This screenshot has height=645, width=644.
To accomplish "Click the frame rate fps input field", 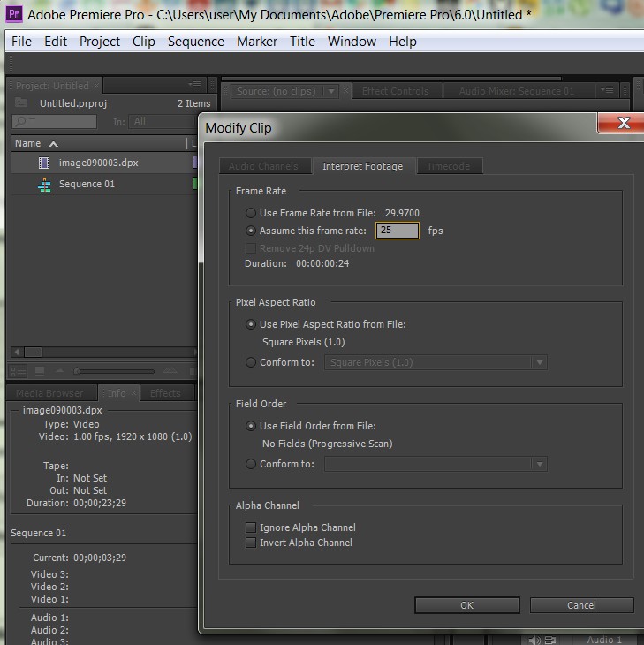I will (x=398, y=231).
